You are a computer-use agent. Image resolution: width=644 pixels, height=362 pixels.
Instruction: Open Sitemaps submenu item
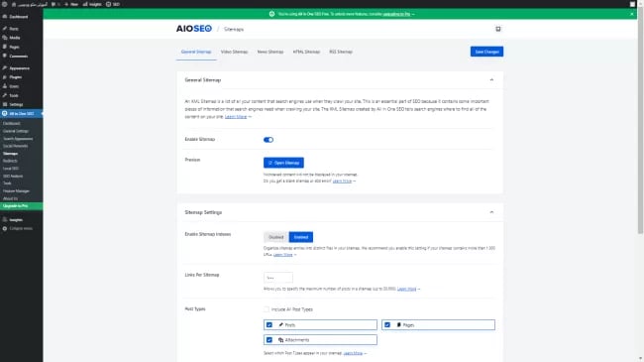click(10, 154)
